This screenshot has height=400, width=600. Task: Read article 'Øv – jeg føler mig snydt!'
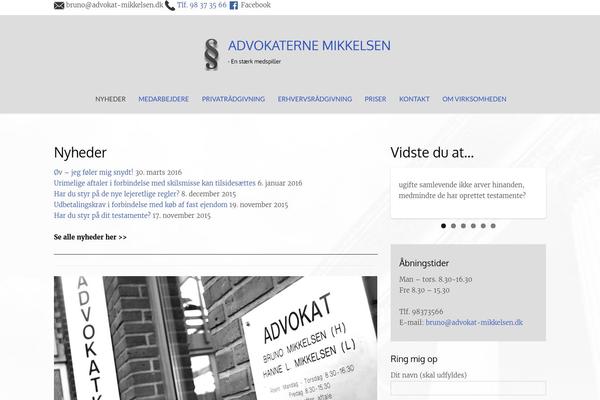[93, 172]
